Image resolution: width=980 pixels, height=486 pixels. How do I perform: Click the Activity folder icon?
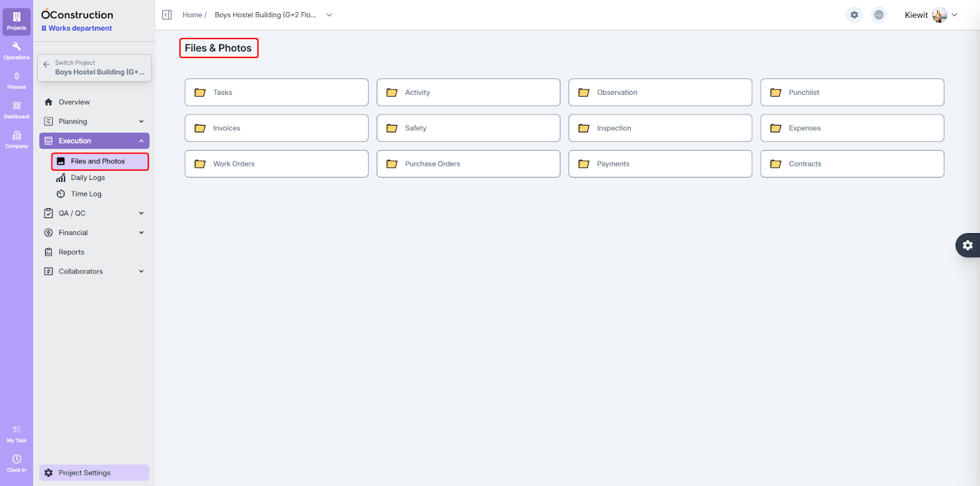point(392,92)
